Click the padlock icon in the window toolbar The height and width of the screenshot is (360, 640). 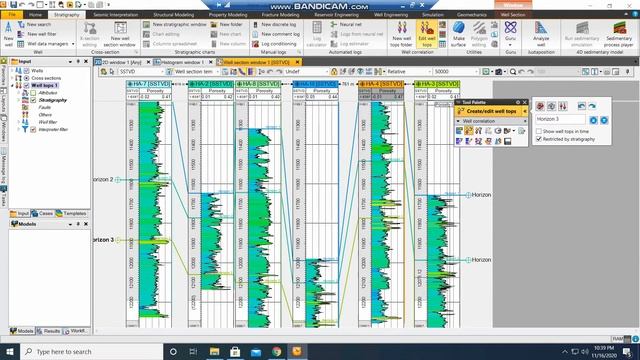coord(334,72)
